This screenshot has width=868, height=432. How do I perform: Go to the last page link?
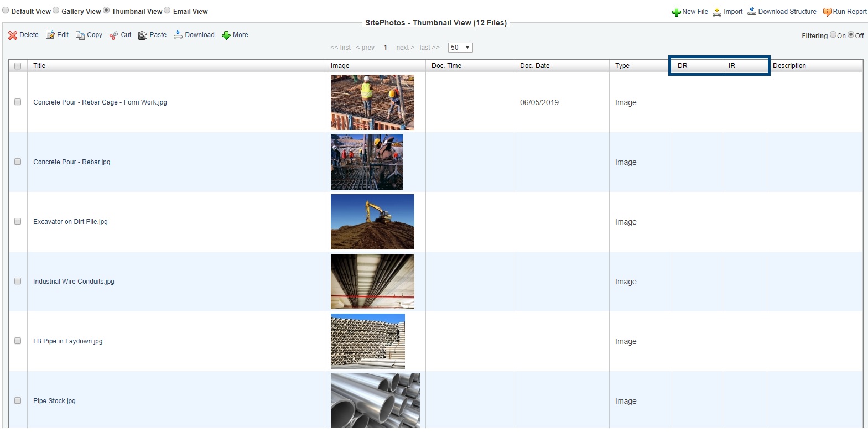pyautogui.click(x=429, y=48)
